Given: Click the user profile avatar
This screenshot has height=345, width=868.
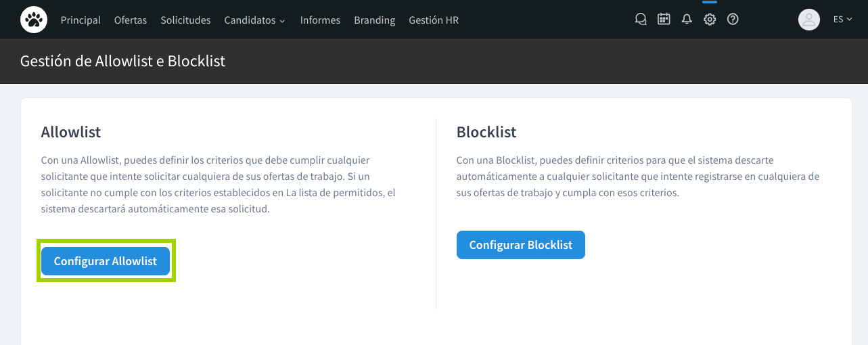Looking at the screenshot, I should pos(809,20).
